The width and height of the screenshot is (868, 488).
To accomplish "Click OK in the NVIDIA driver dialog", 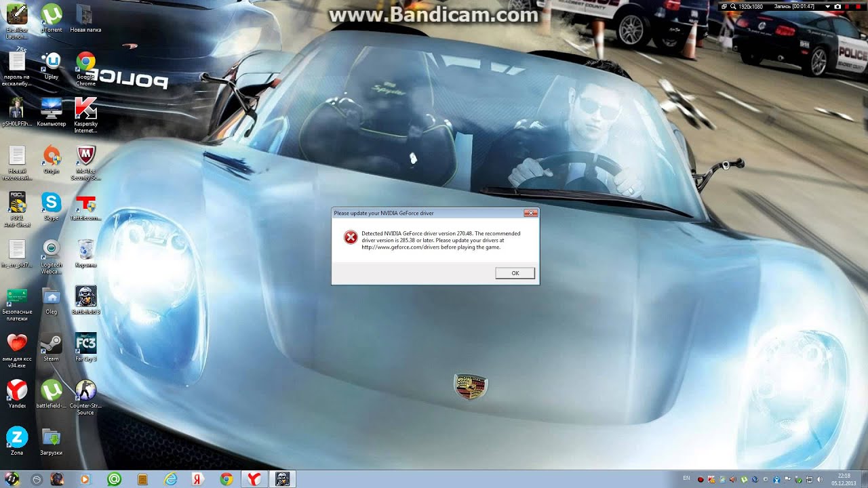I will [x=515, y=273].
